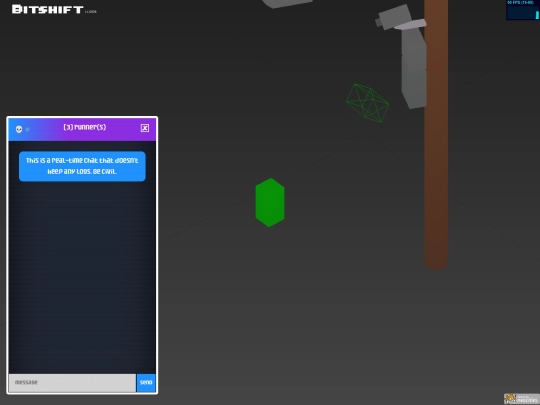Close the runner(s) chat panel

[145, 128]
